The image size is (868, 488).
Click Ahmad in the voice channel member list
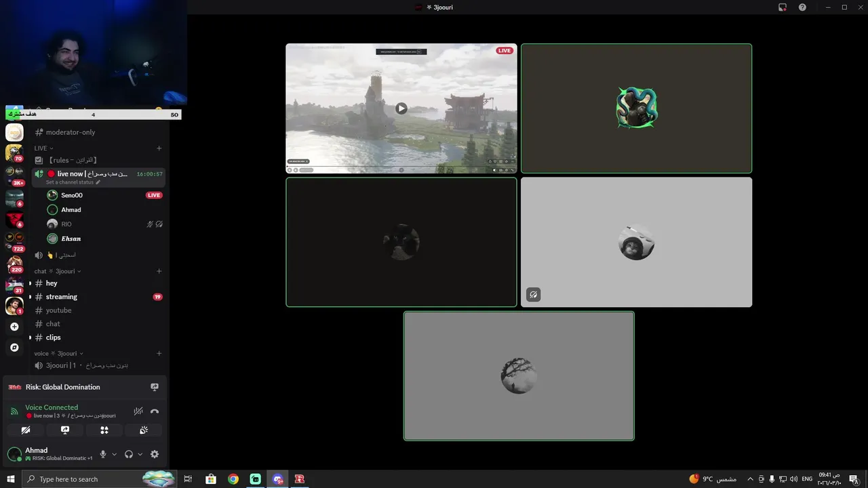click(104, 210)
